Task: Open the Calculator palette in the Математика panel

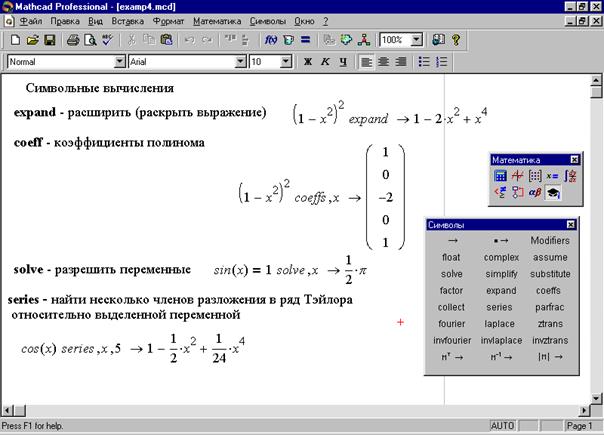Action: pyautogui.click(x=500, y=176)
